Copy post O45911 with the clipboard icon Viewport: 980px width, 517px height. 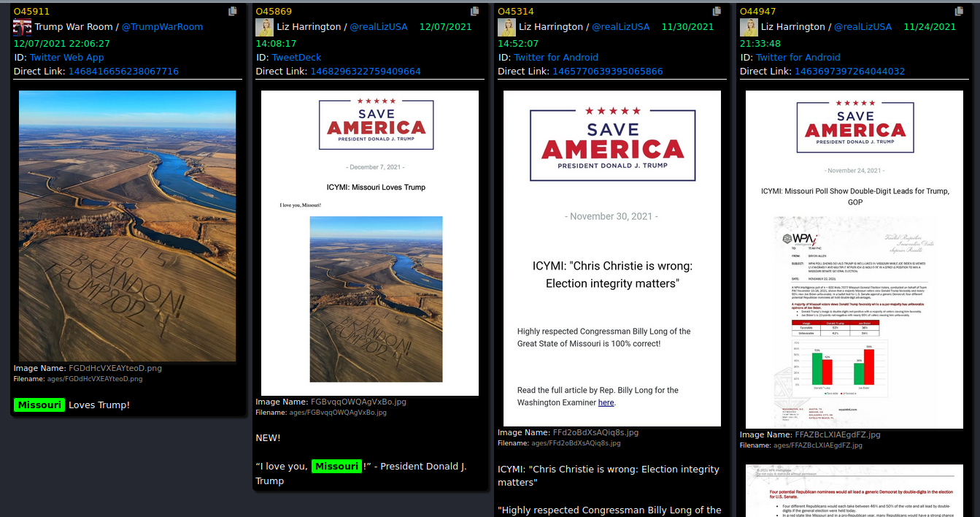(233, 11)
